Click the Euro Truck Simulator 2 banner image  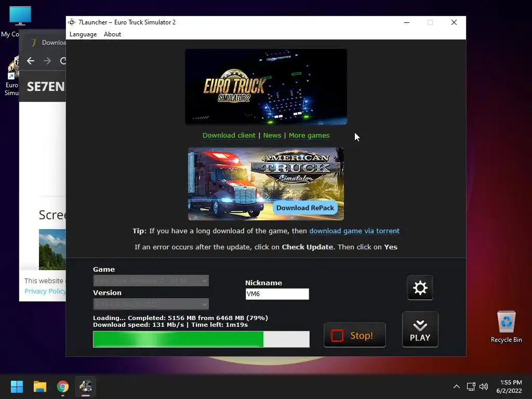coord(266,87)
